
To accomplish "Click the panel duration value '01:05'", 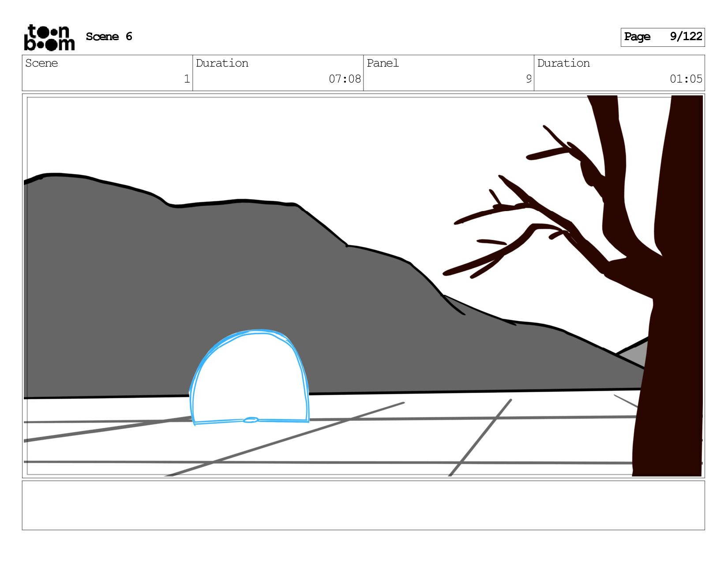I will [686, 79].
